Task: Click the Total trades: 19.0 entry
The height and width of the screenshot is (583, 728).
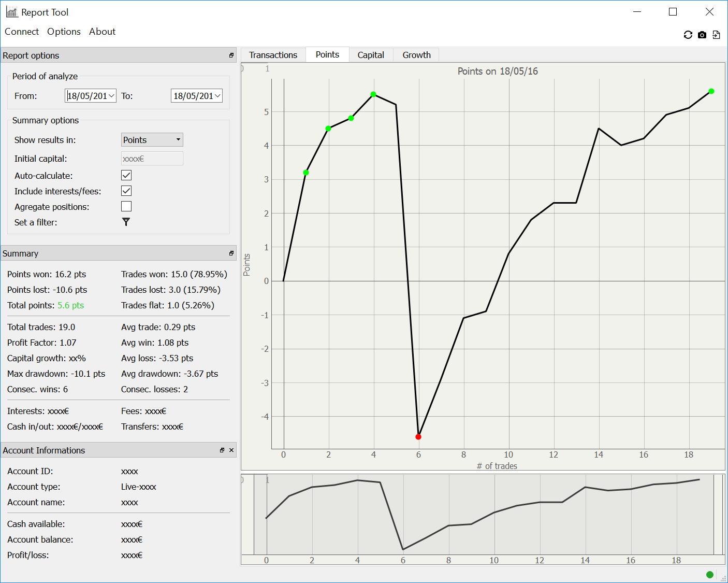Action: tap(41, 327)
